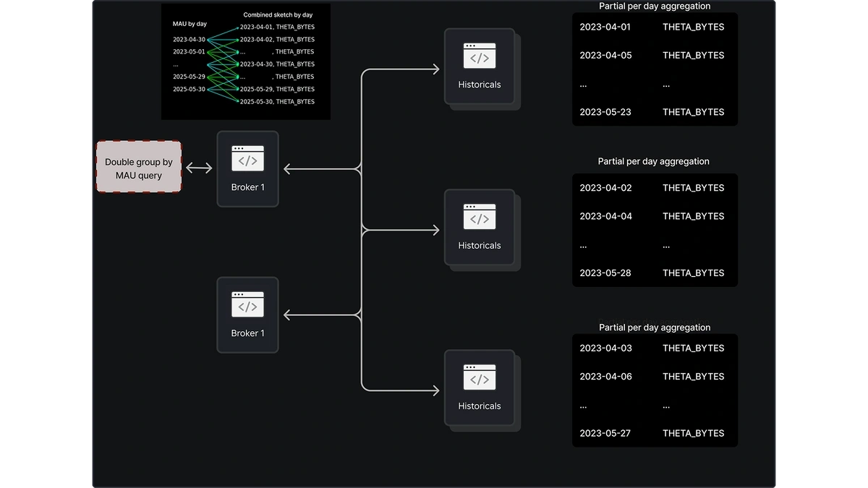Click "2025-05-29, THETA_BYTES" in Combined sketch list

[x=277, y=89]
